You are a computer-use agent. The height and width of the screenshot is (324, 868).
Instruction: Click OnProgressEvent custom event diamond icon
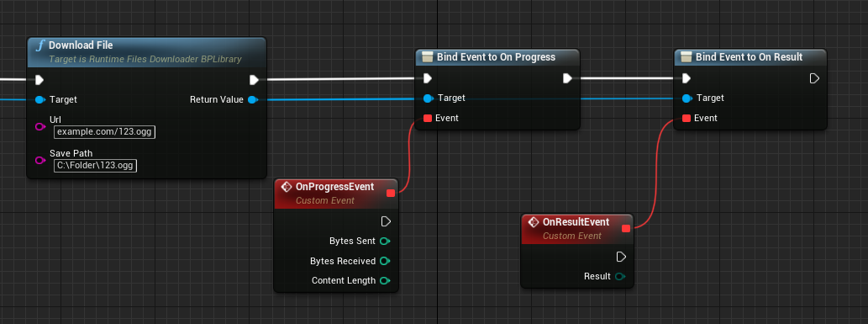287,187
